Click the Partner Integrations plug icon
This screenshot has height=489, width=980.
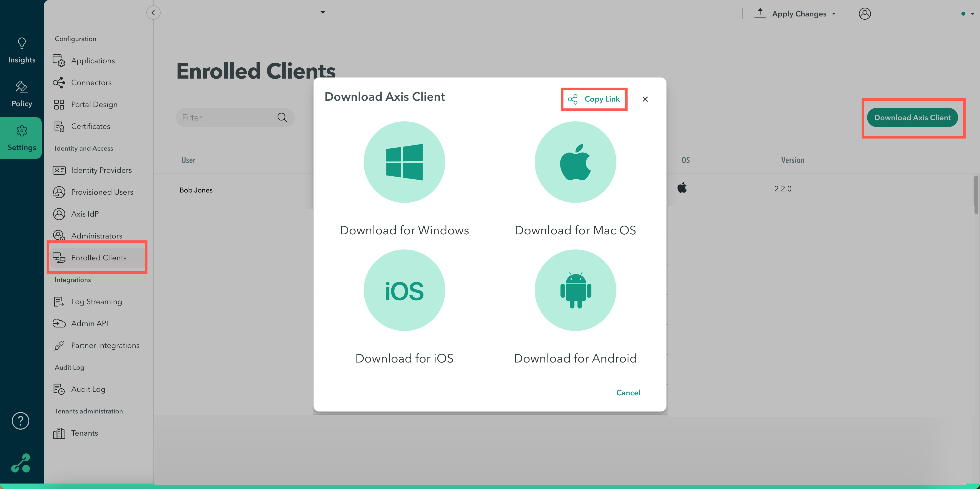[x=59, y=345]
